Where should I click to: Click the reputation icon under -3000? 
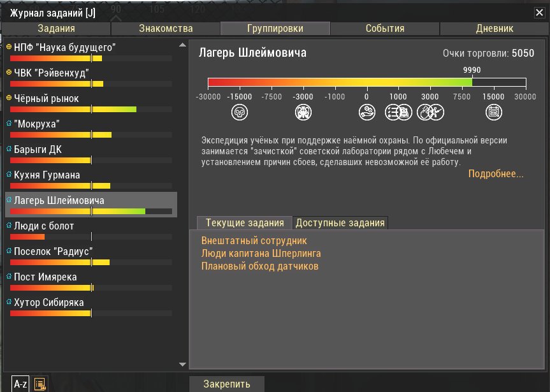303,113
